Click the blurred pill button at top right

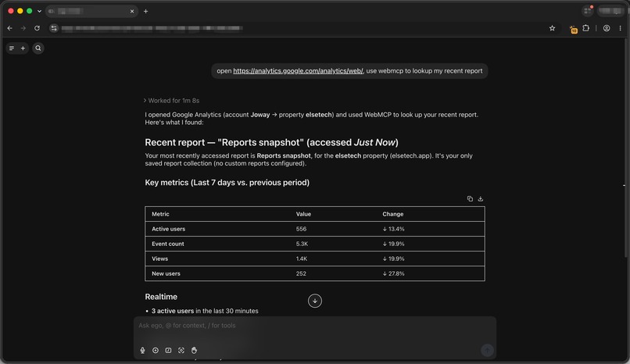tap(610, 11)
